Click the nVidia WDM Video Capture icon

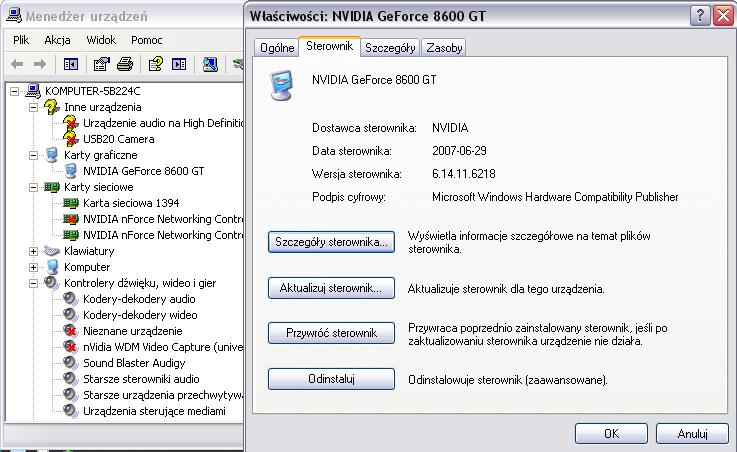click(71, 346)
